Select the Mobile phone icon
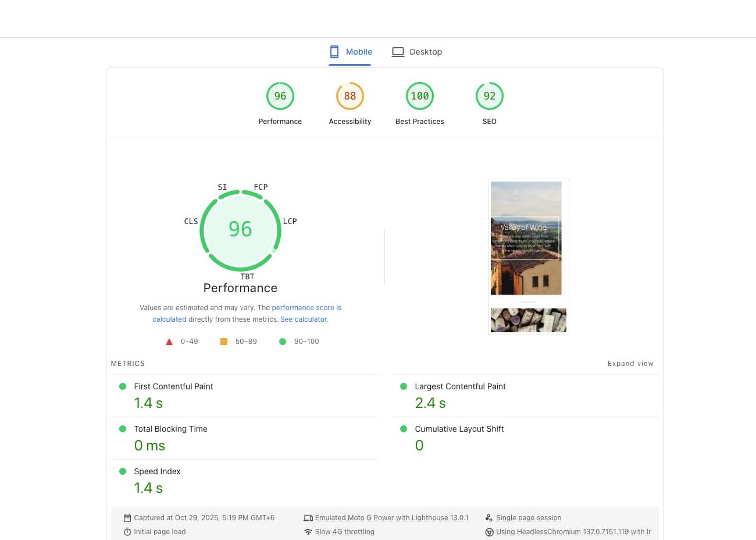The height and width of the screenshot is (540, 756). (334, 51)
